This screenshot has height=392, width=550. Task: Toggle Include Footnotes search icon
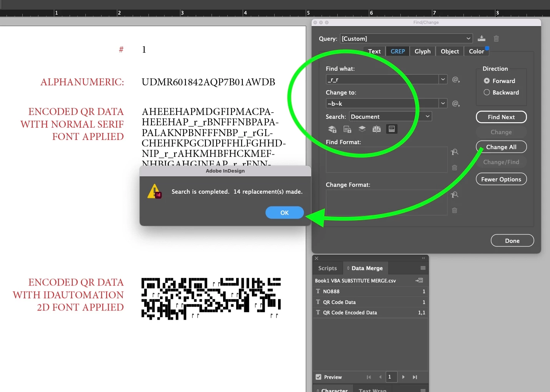tap(392, 129)
